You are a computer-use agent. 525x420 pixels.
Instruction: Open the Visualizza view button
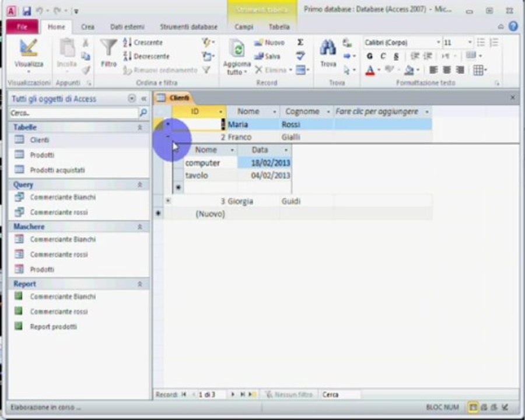pyautogui.click(x=29, y=54)
